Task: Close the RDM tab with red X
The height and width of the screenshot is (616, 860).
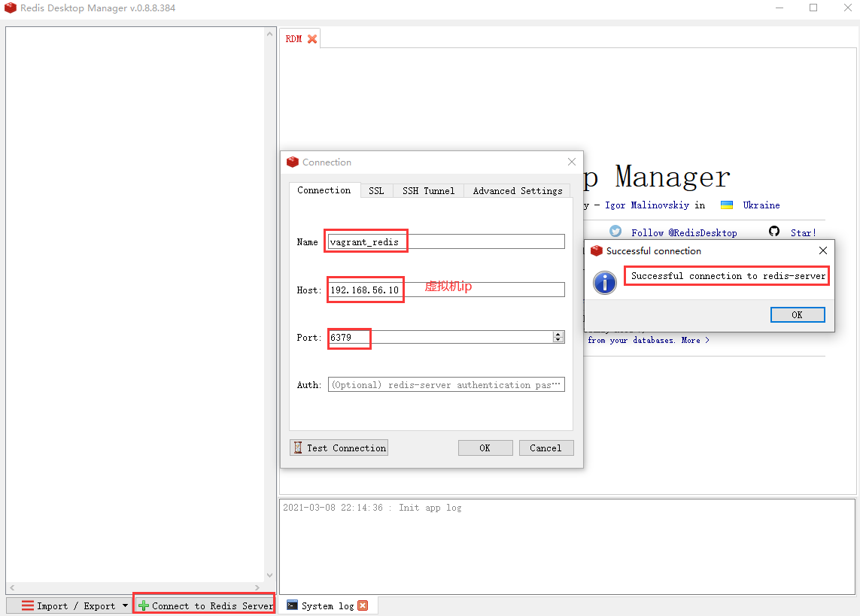Action: (x=312, y=39)
